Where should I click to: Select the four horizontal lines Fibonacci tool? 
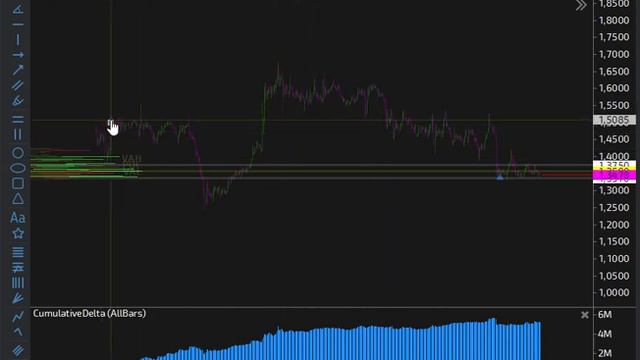coord(18,252)
